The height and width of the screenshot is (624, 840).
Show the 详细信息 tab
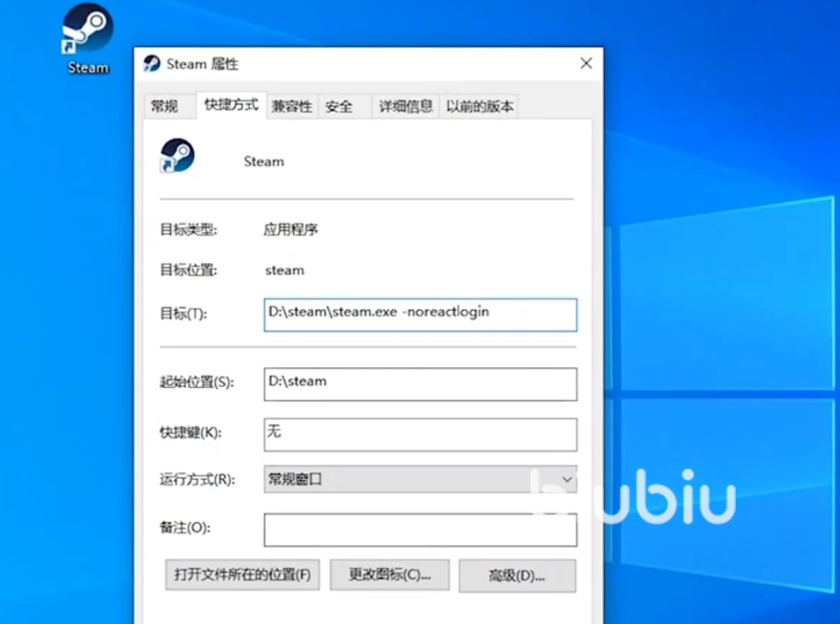tap(404, 107)
